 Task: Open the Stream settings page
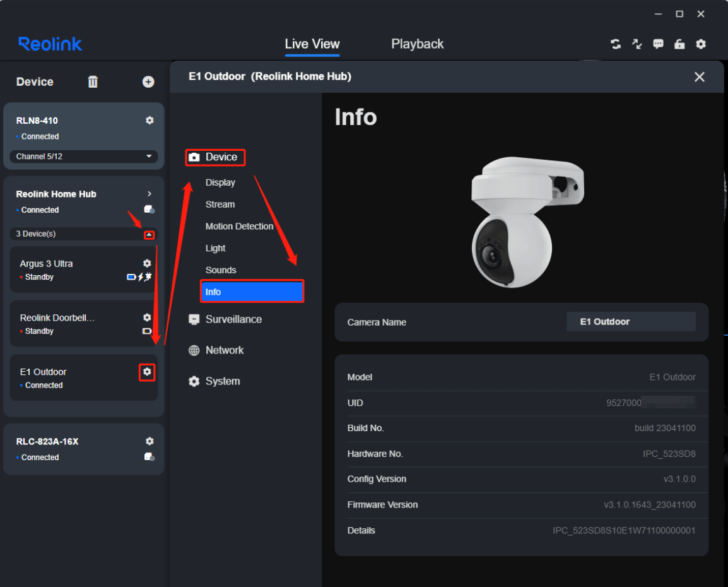coord(220,205)
